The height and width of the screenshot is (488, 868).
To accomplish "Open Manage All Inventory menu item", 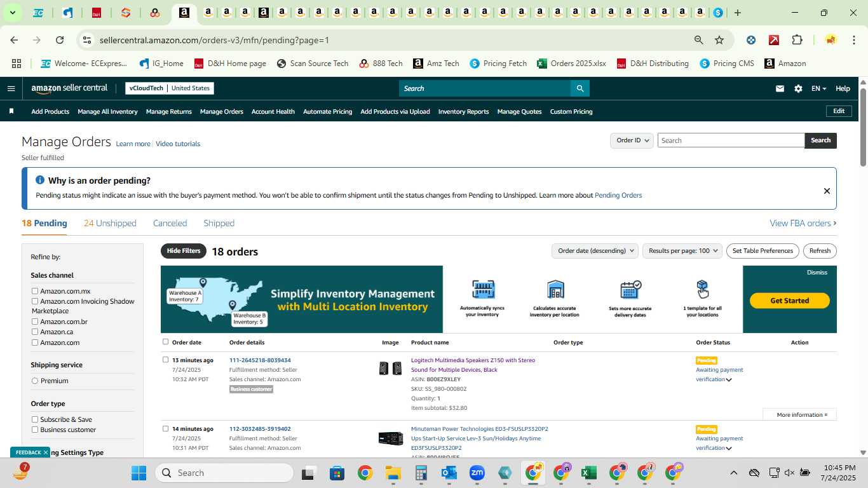I will pyautogui.click(x=107, y=112).
